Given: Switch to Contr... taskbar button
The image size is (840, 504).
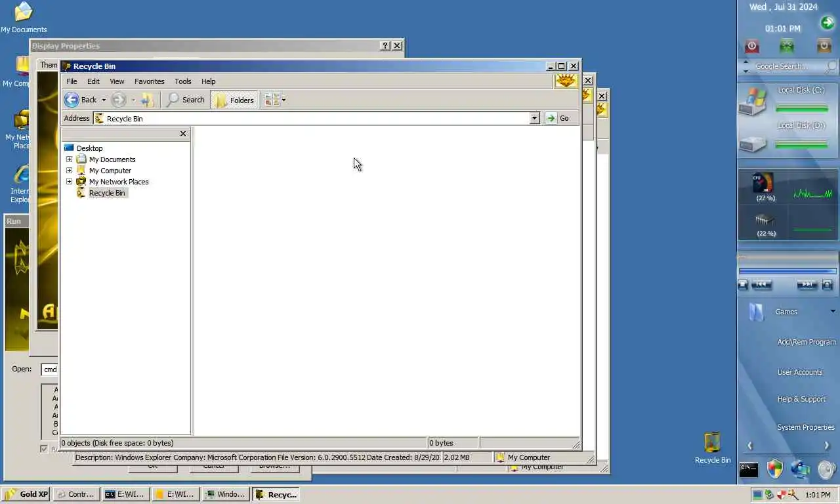Looking at the screenshot, I should pos(76,494).
